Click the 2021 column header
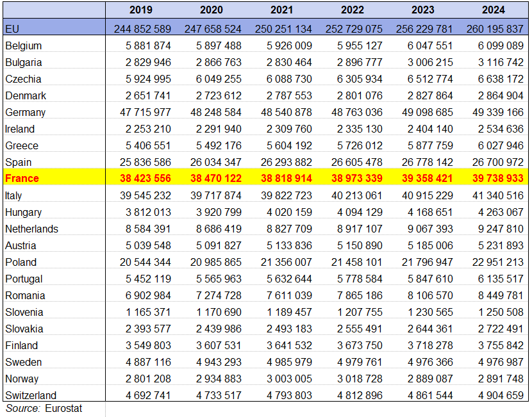532x417 pixels. (282, 10)
